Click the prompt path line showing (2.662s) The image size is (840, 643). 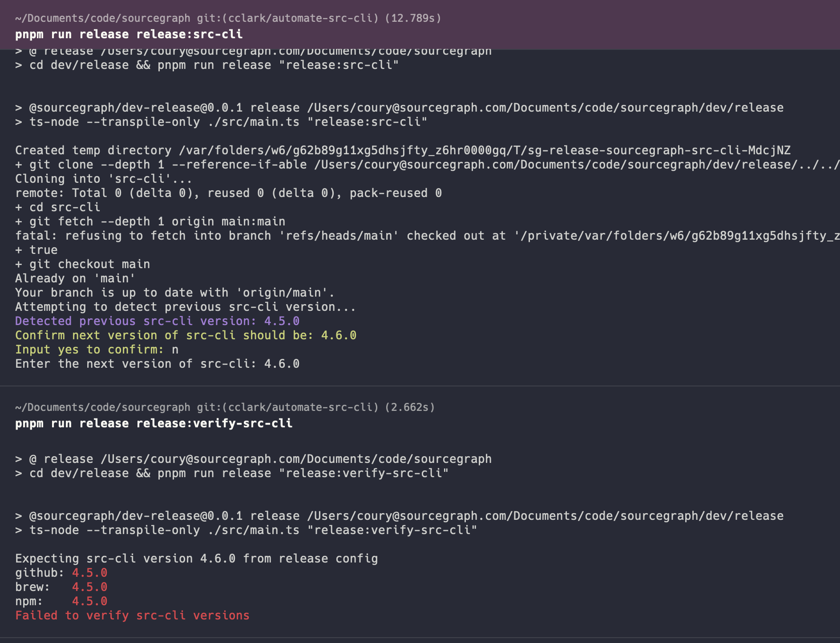point(225,407)
